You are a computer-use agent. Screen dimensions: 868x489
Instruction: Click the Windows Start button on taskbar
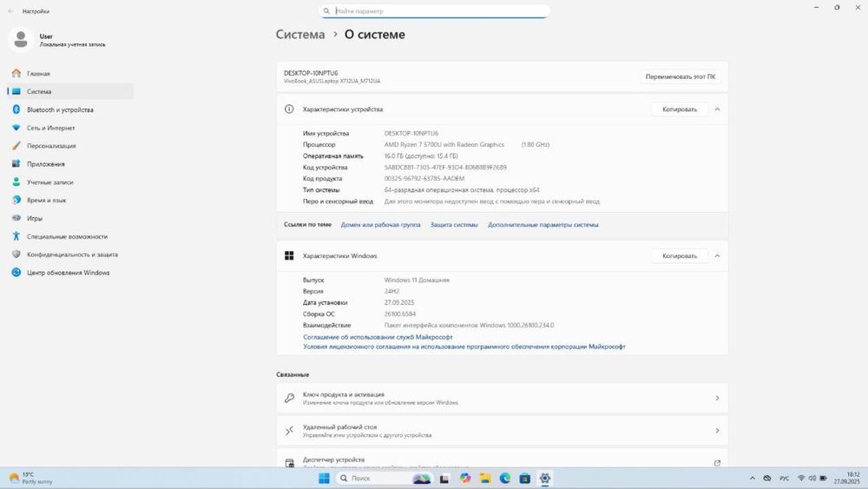coord(325,479)
